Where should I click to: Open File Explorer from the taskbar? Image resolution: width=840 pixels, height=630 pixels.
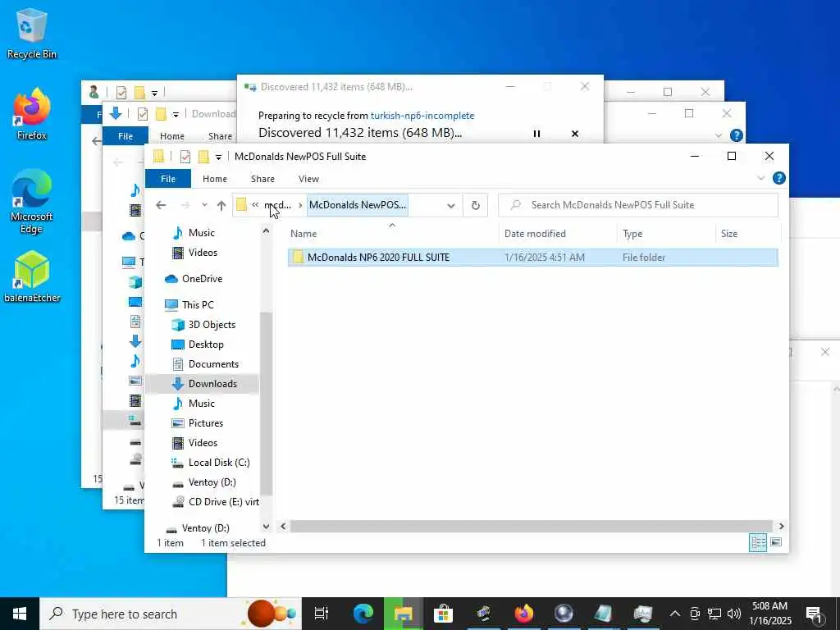[x=404, y=614]
